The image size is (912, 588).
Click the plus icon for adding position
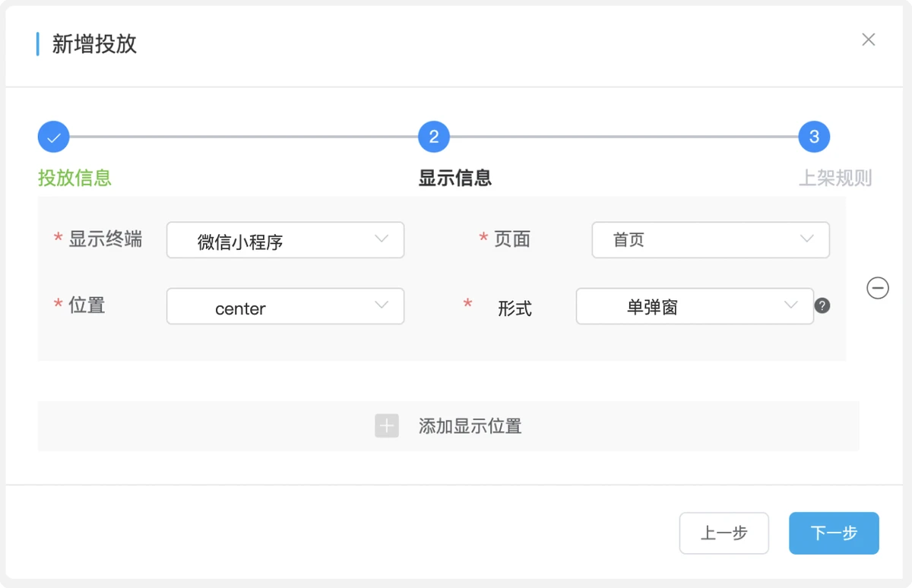[x=387, y=425]
